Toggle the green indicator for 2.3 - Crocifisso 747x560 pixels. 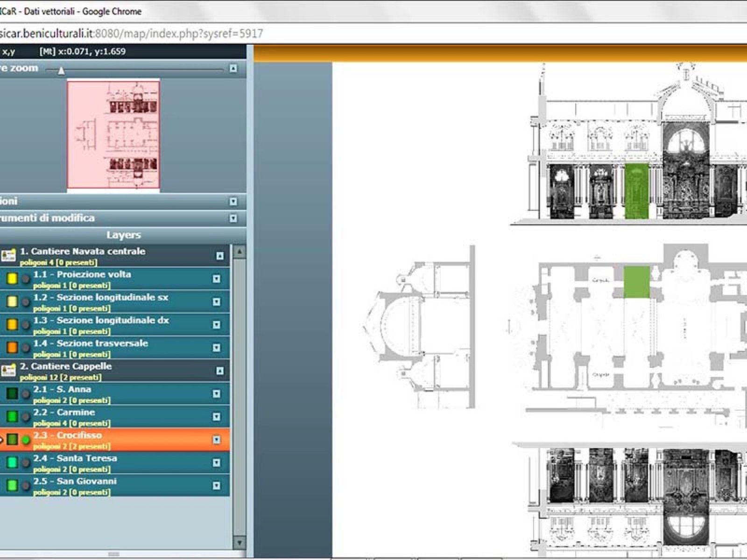26,440
